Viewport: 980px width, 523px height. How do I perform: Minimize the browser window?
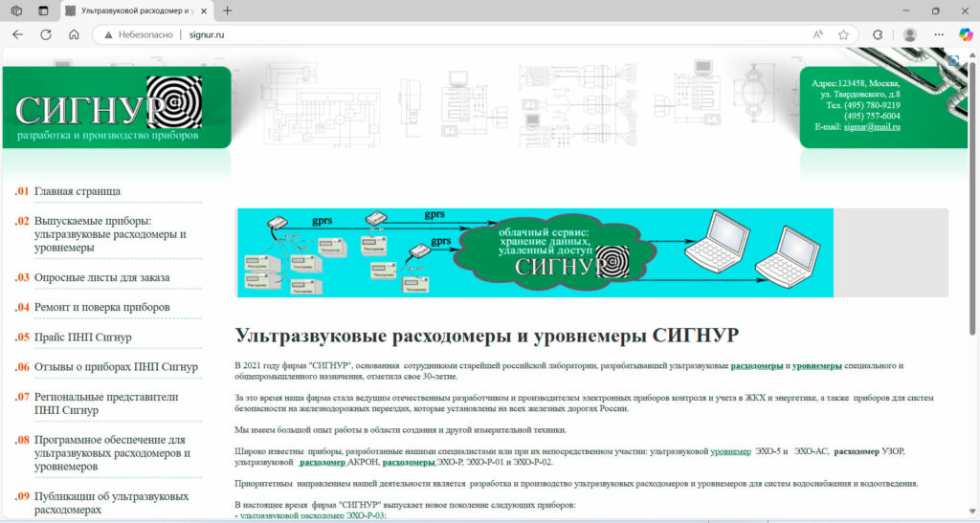coord(906,11)
